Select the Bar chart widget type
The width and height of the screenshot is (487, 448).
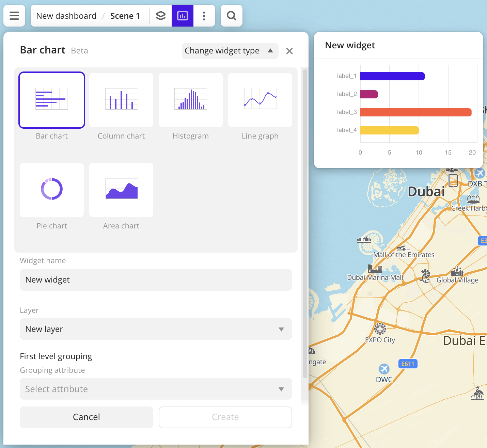pyautogui.click(x=52, y=100)
